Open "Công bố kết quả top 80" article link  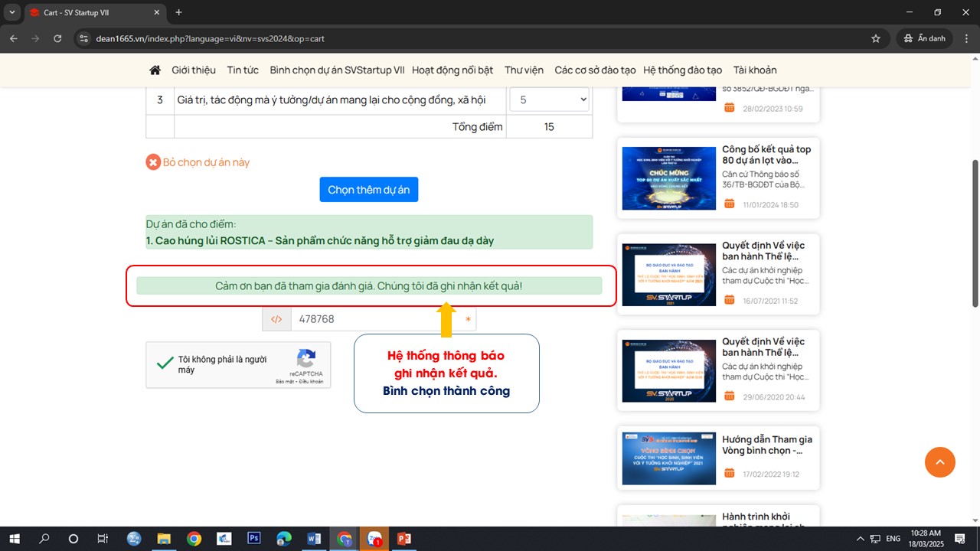(x=766, y=155)
